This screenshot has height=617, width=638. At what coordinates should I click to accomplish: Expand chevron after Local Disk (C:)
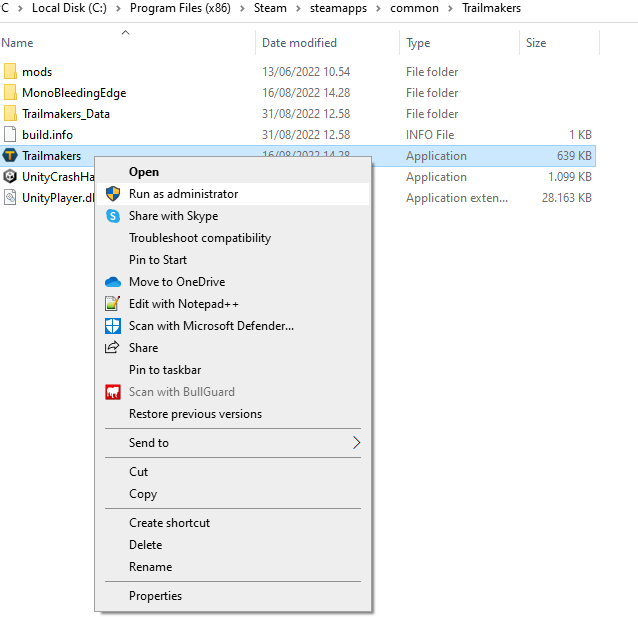pos(118,8)
